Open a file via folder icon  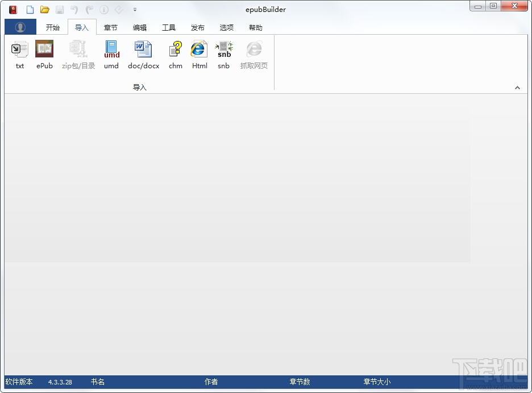[x=45, y=10]
